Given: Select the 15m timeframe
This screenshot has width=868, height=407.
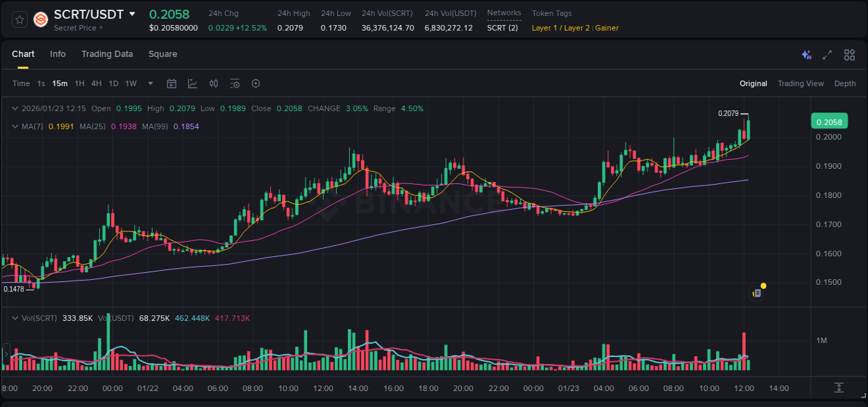Looking at the screenshot, I should [60, 83].
